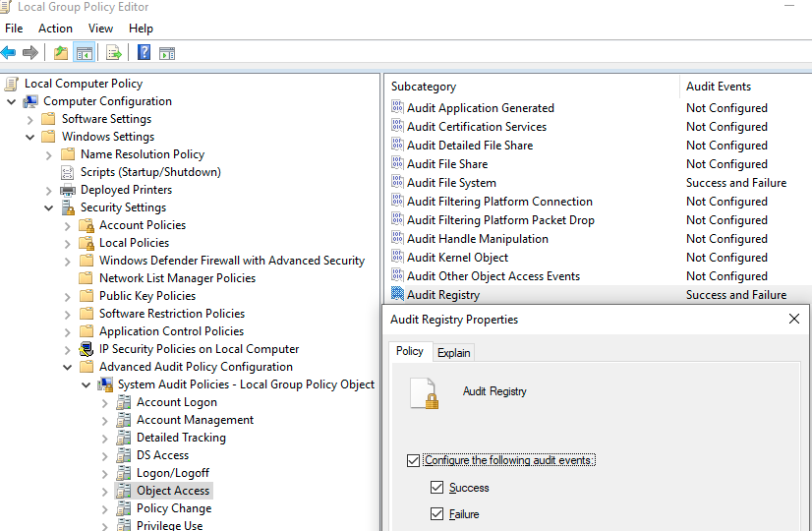Select Object Access in the tree
This screenshot has height=531, width=812.
(x=173, y=490)
